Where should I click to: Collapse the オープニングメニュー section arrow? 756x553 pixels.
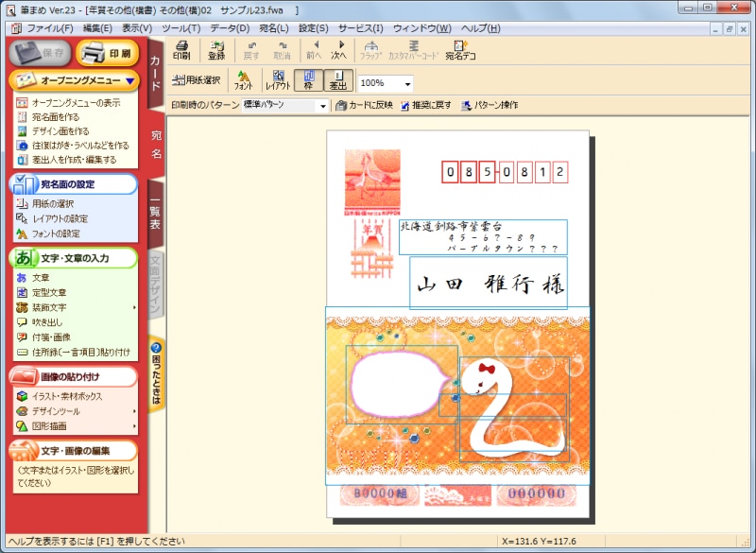pos(129,81)
